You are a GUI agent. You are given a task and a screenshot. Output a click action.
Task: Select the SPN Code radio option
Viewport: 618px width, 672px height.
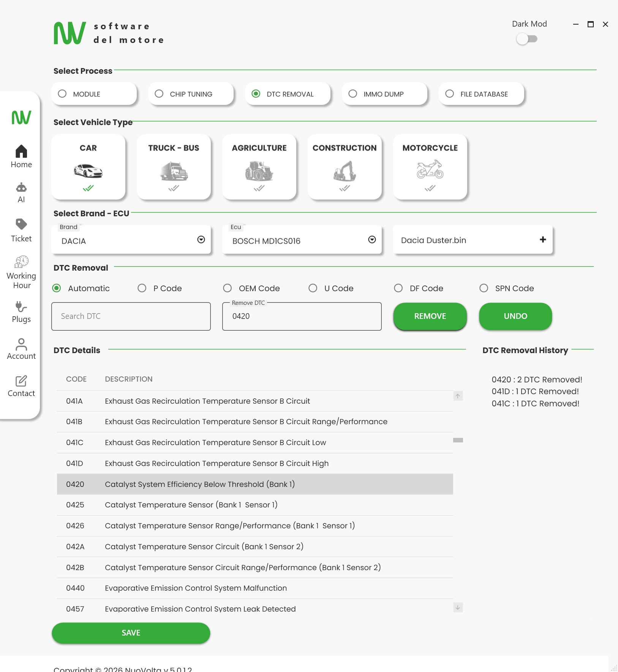pos(484,288)
